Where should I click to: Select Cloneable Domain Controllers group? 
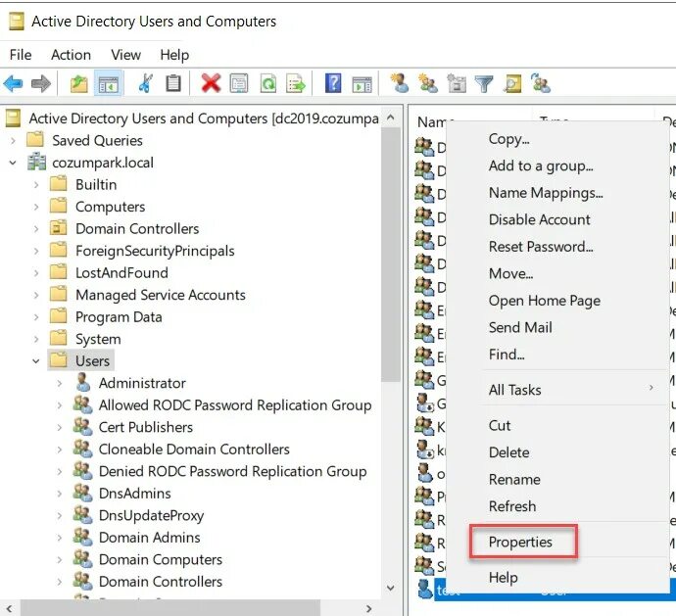[x=194, y=450]
